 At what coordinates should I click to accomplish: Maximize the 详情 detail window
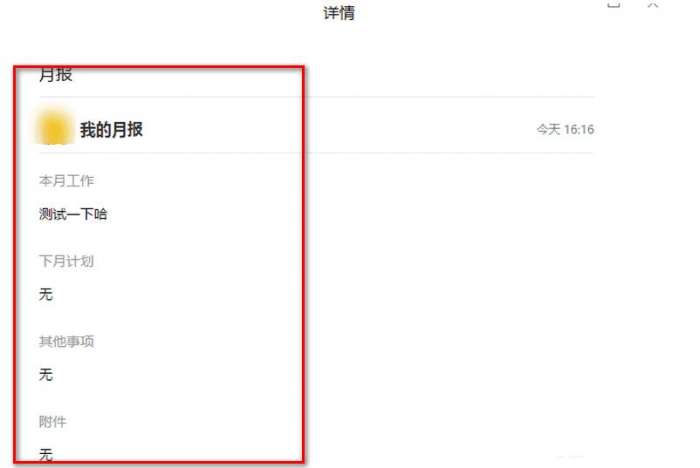tap(614, 4)
